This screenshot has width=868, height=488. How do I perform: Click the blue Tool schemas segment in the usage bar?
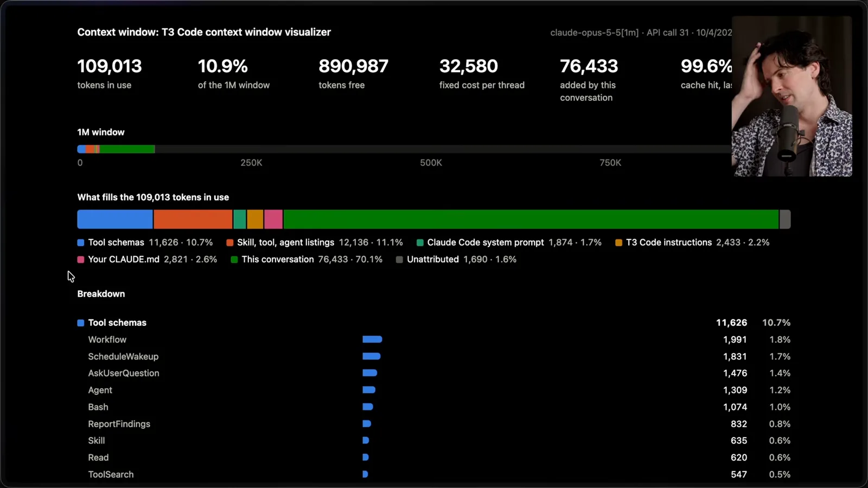pos(115,220)
